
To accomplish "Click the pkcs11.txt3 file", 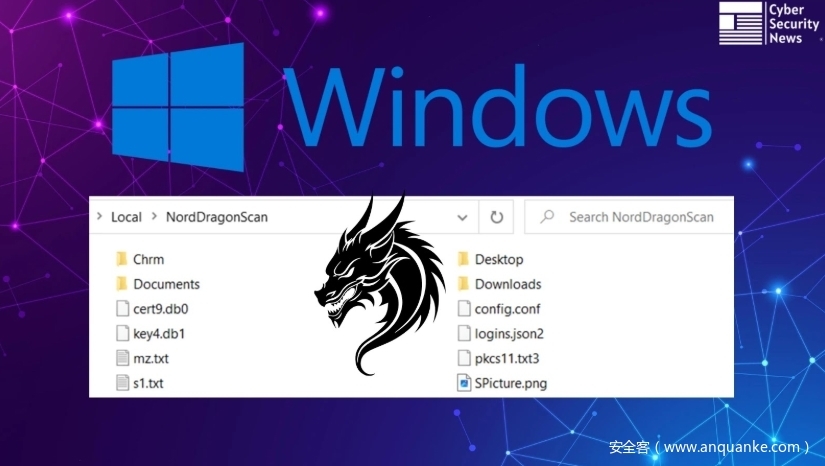I will tap(507, 358).
